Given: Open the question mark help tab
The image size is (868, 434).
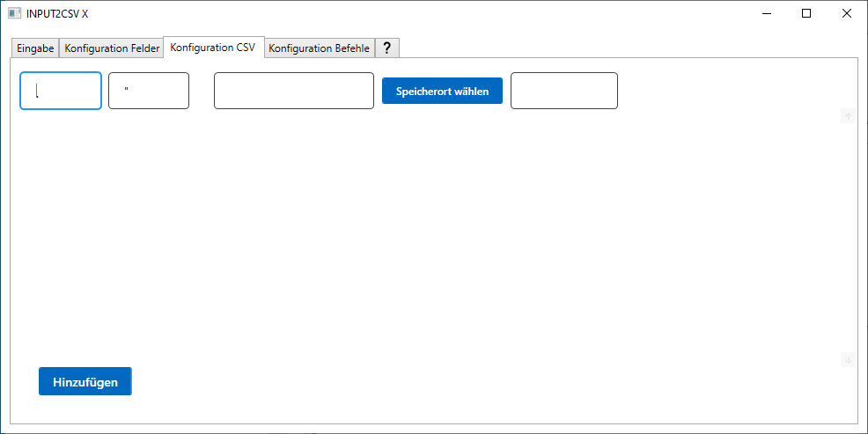Looking at the screenshot, I should [386, 48].
